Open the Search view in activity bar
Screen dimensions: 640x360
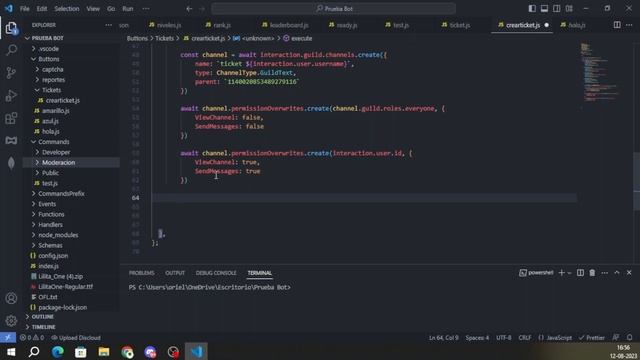[x=11, y=50]
